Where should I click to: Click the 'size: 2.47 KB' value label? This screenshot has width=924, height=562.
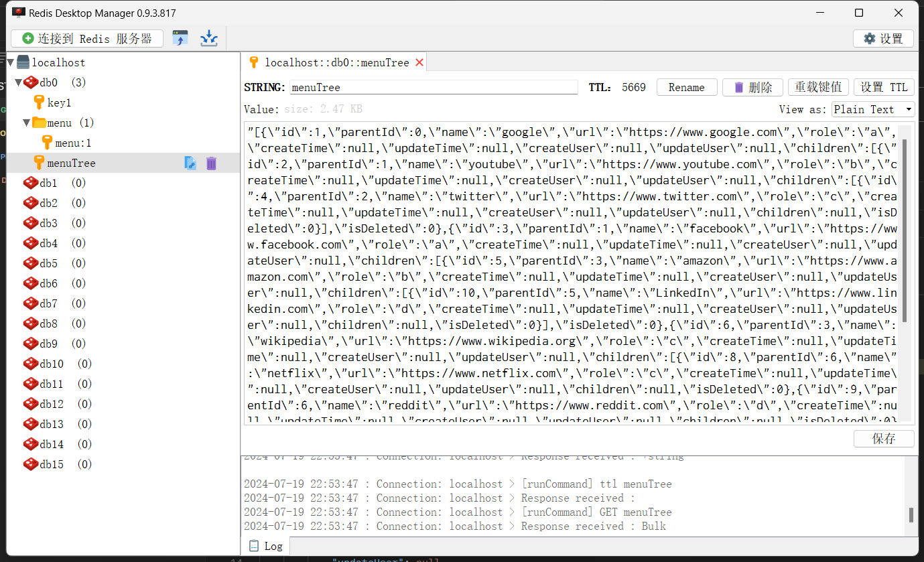324,109
